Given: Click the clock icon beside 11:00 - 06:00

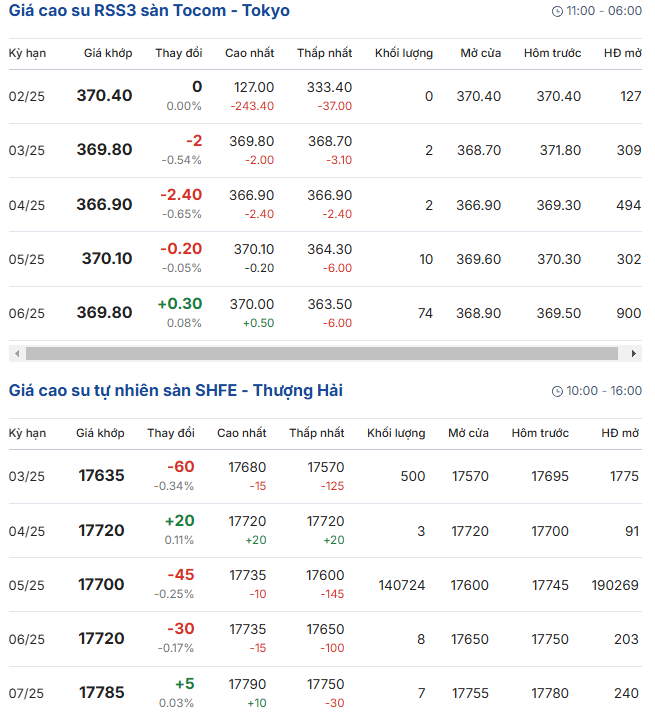Looking at the screenshot, I should coord(557,11).
